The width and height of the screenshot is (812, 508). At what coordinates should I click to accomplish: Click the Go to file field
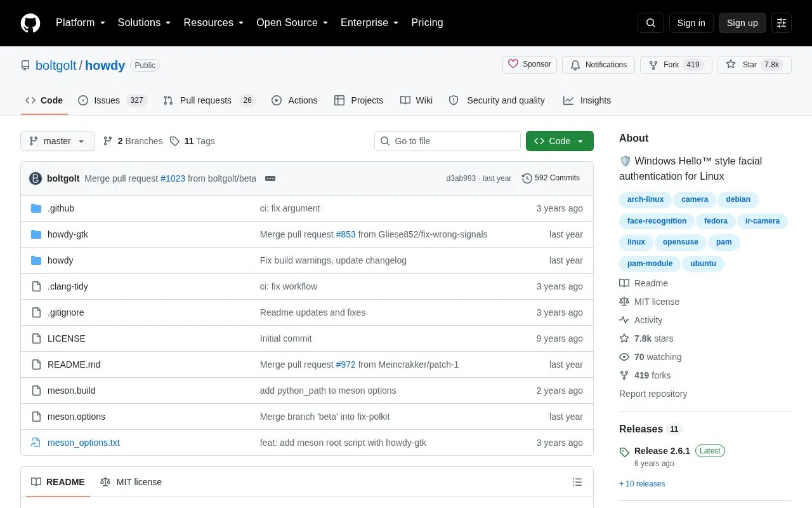tap(447, 141)
